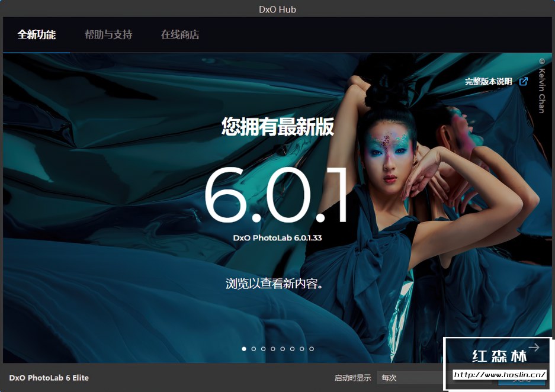
Task: Select the fourth carousel page dot
Action: pos(273,349)
